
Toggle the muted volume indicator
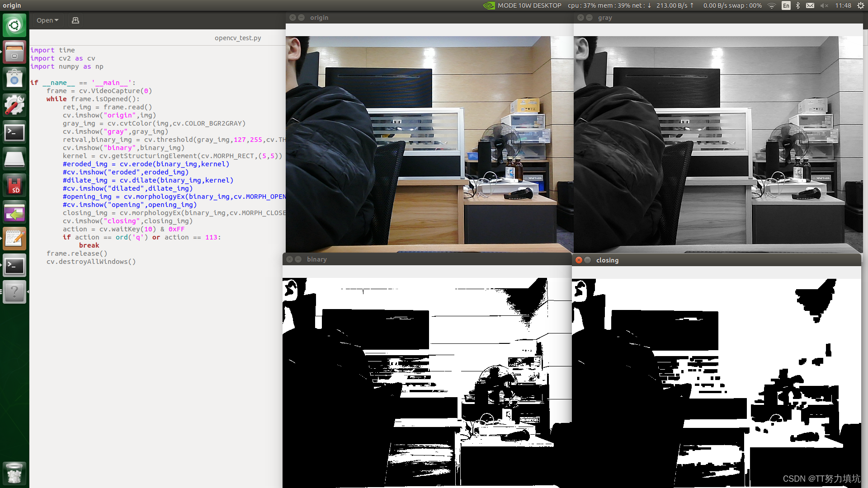824,5
